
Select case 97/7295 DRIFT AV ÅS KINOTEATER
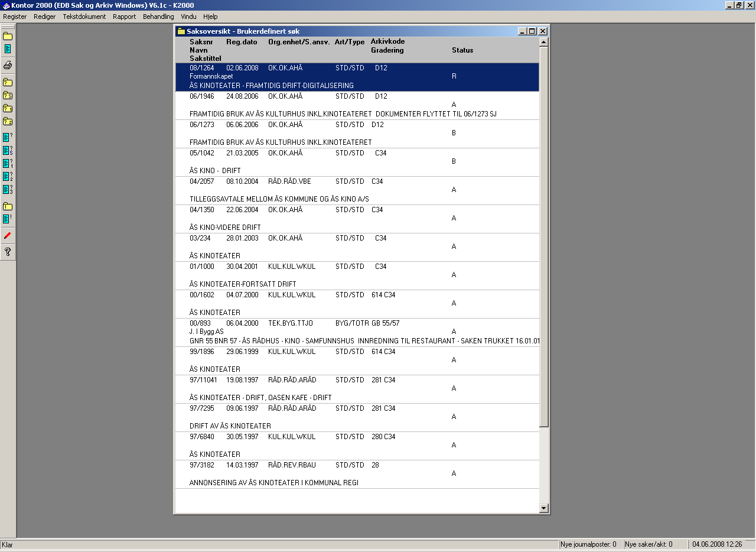pyautogui.click(x=357, y=417)
